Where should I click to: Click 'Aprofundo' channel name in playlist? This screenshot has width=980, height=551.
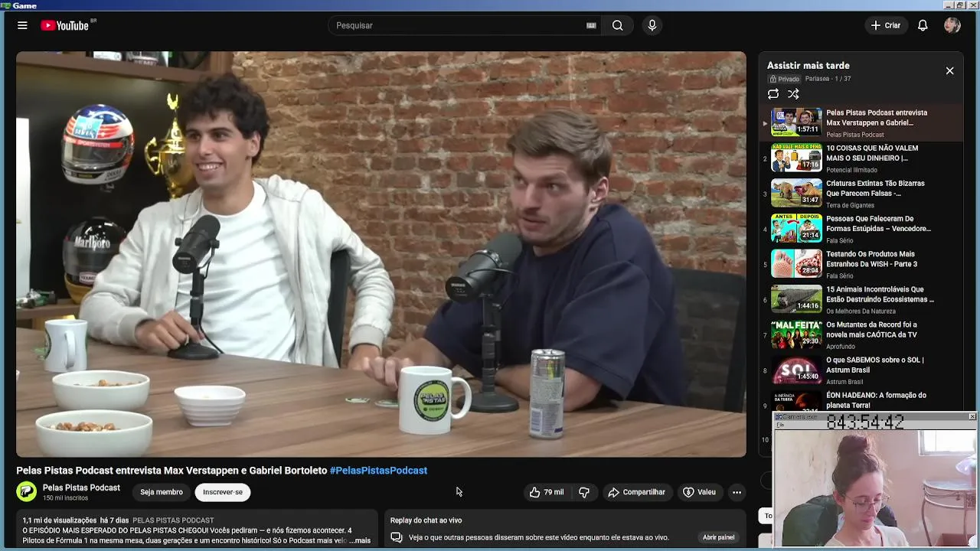click(841, 347)
